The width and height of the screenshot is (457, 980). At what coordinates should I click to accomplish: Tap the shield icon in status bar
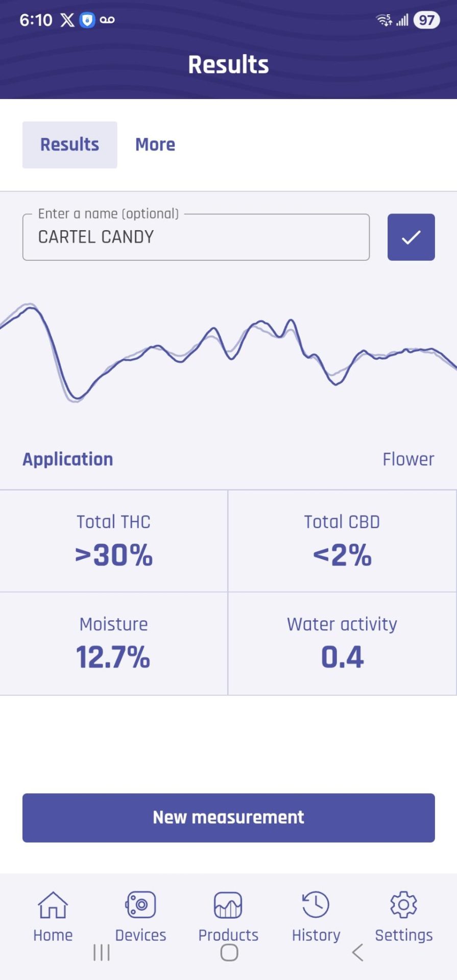click(x=87, y=20)
